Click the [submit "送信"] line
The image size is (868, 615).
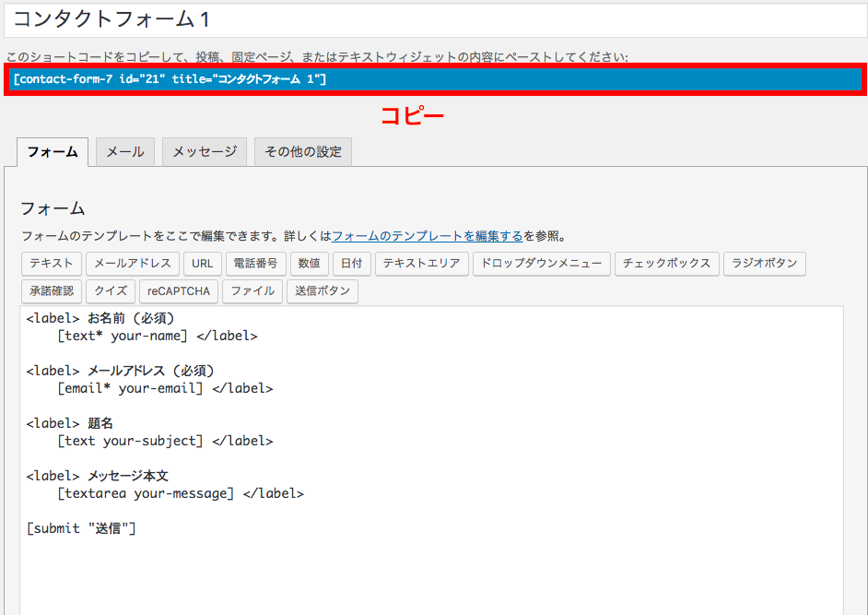click(81, 528)
